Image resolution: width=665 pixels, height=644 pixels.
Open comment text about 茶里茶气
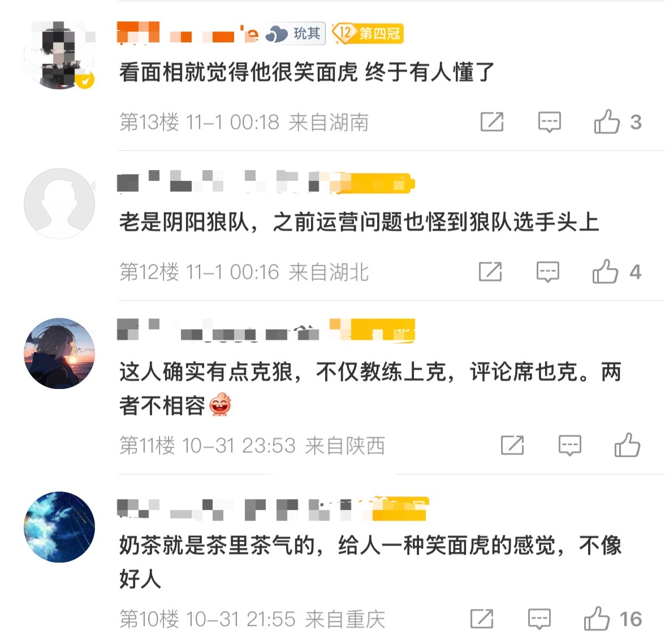[x=370, y=562]
